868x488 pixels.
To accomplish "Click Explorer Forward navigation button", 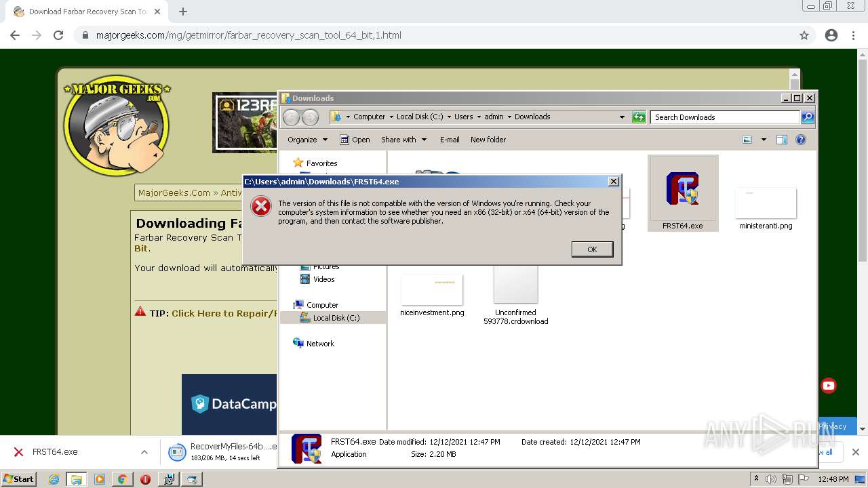I will [310, 117].
